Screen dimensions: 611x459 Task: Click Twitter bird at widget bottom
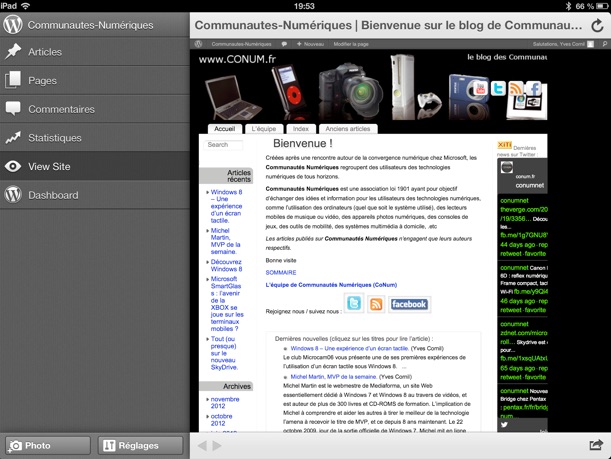point(504,425)
